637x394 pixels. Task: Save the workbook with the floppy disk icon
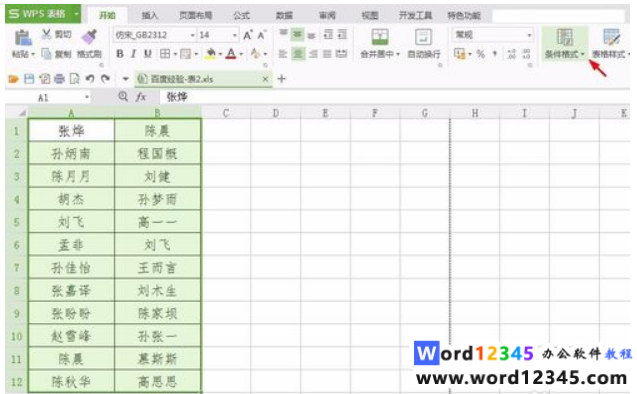pos(29,79)
